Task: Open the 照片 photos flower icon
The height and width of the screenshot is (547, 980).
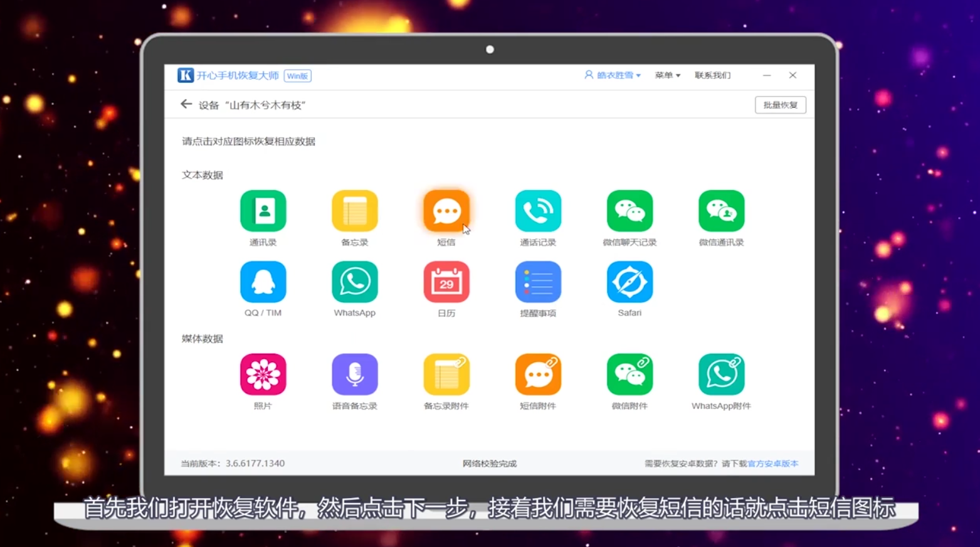Action: click(x=263, y=374)
